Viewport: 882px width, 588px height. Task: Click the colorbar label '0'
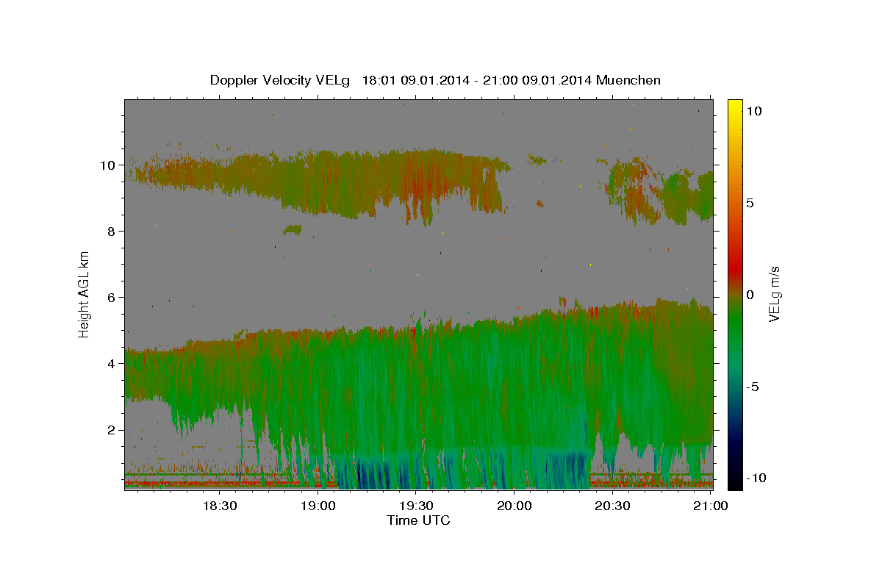[750, 294]
